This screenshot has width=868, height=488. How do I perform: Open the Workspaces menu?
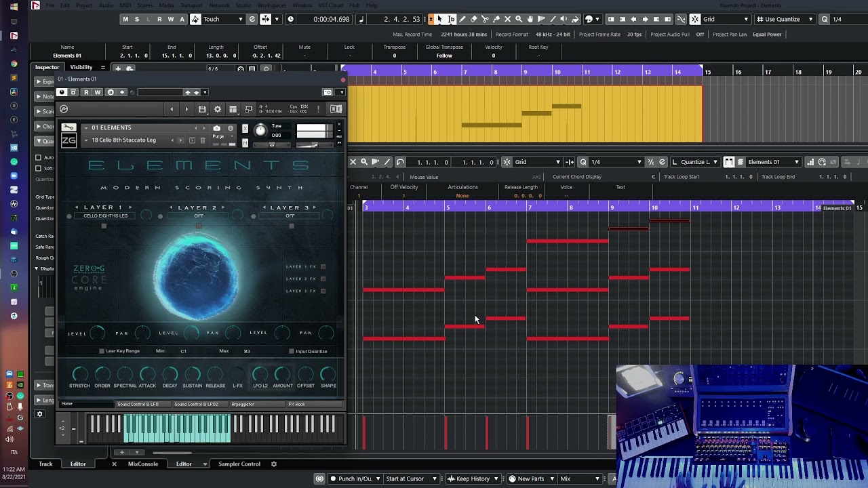272,5
